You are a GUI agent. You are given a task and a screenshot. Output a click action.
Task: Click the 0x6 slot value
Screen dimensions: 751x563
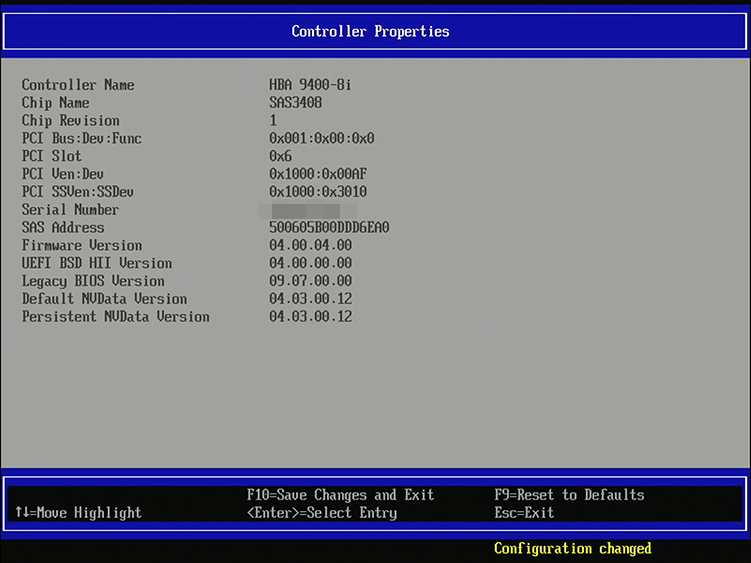280,156
